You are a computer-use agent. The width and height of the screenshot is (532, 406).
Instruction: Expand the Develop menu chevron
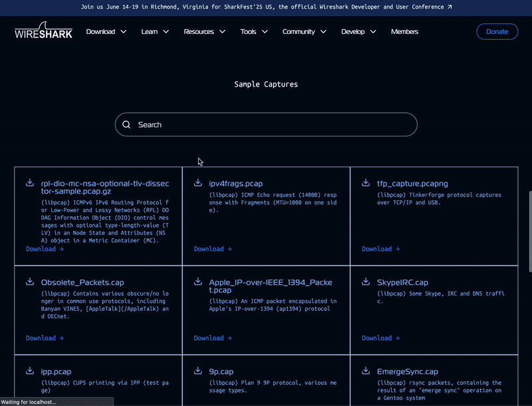pos(373,31)
